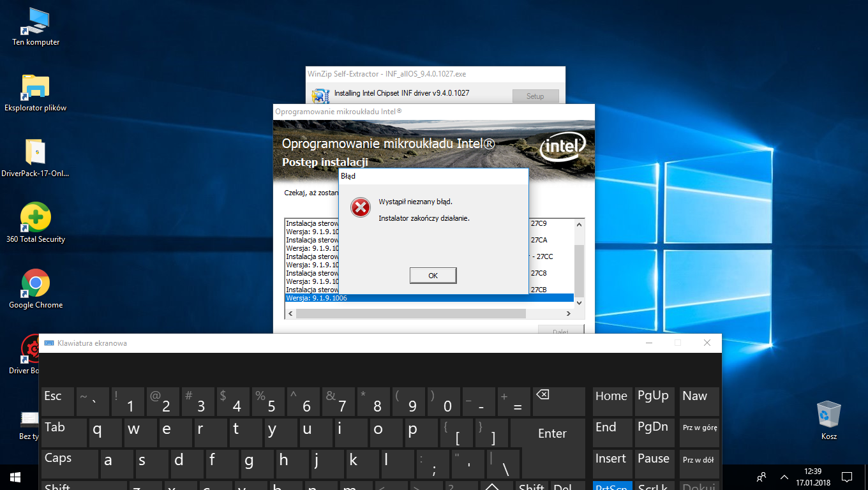Click the Setup button in WinZip Self-Extractor
Image resolution: width=868 pixels, height=490 pixels.
coord(535,96)
